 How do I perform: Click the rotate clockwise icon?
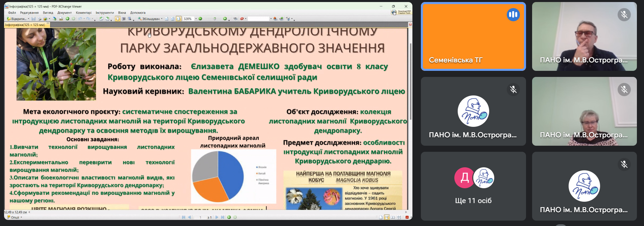tap(107, 19)
